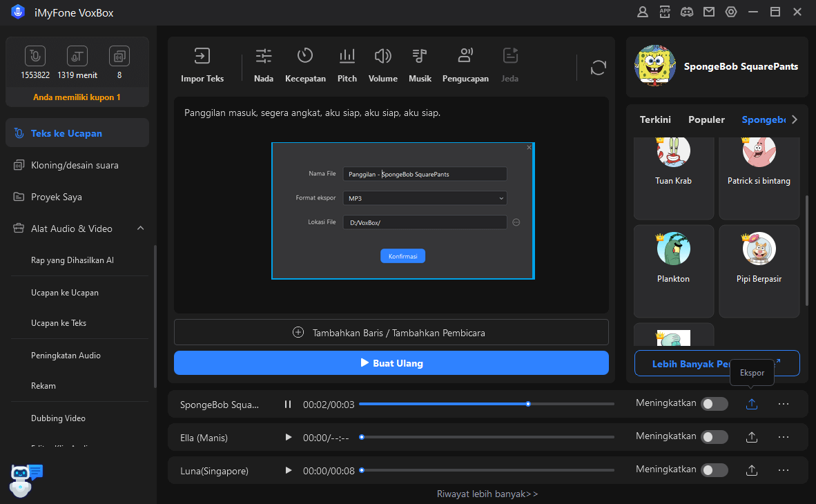The width and height of the screenshot is (816, 504).
Task: Toggle Meningkatkan for SpongeBob Squa... row
Action: pyautogui.click(x=714, y=404)
